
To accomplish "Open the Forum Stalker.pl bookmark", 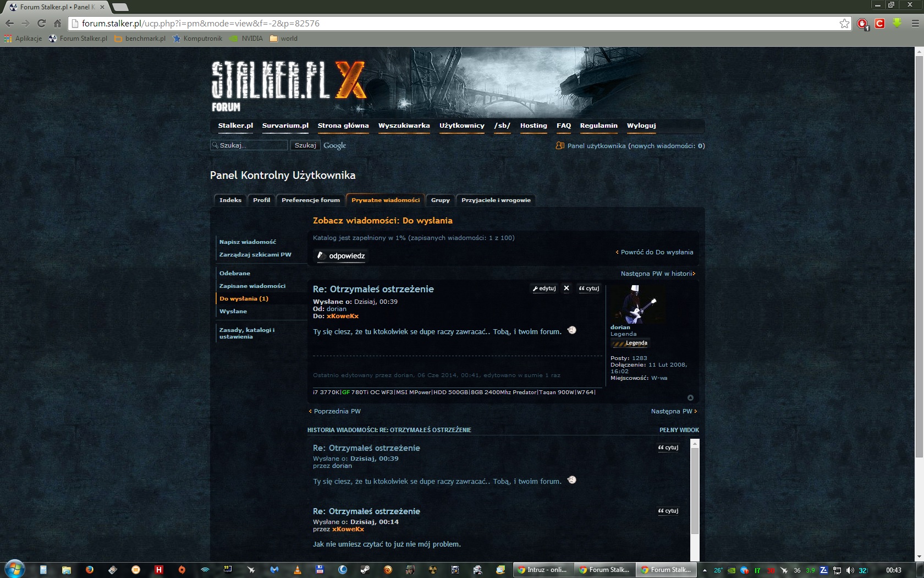I will (78, 39).
